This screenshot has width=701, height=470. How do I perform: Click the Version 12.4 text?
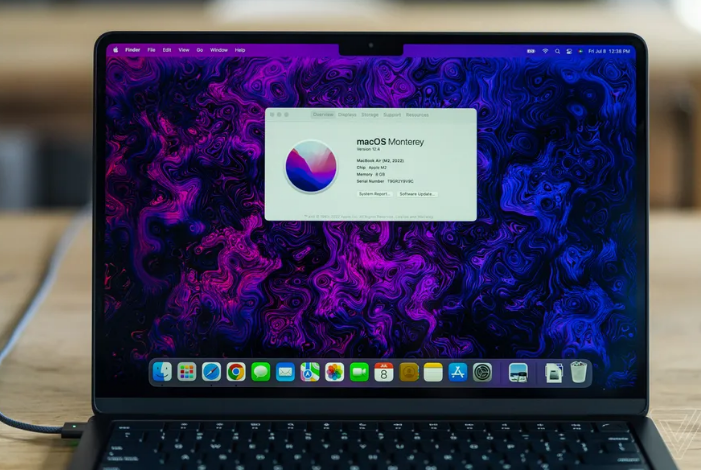368,149
